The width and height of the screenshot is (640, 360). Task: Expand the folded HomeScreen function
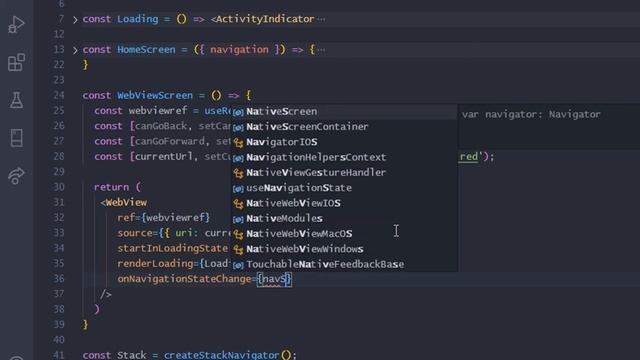pos(75,50)
